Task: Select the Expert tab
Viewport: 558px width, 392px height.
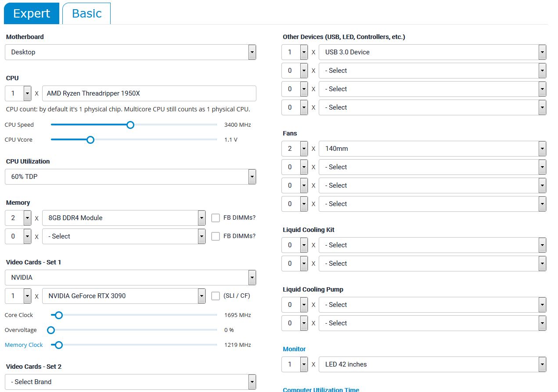Action: [32, 14]
